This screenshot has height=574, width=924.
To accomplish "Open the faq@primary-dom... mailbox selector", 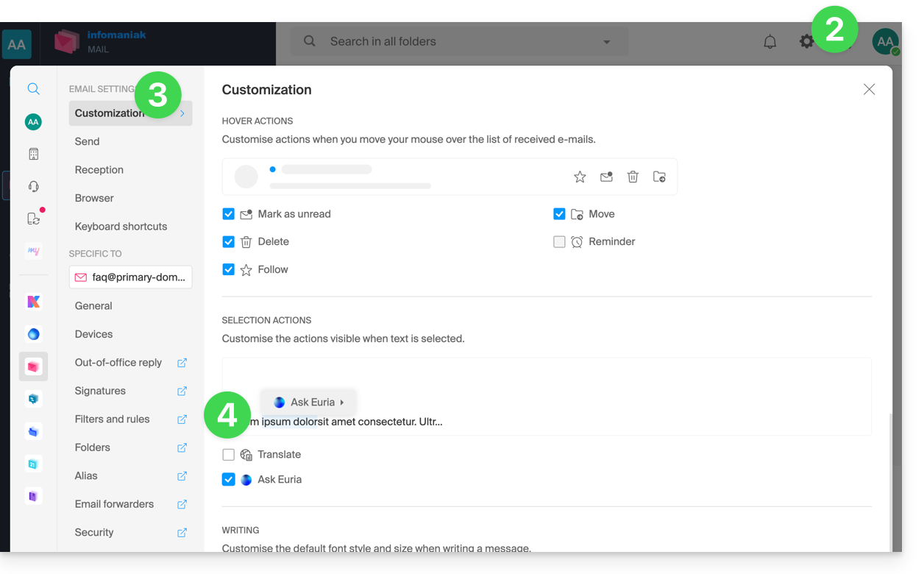I will click(130, 277).
